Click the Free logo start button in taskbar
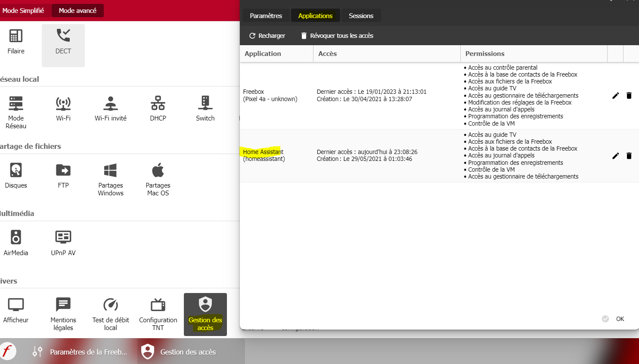 point(8,351)
